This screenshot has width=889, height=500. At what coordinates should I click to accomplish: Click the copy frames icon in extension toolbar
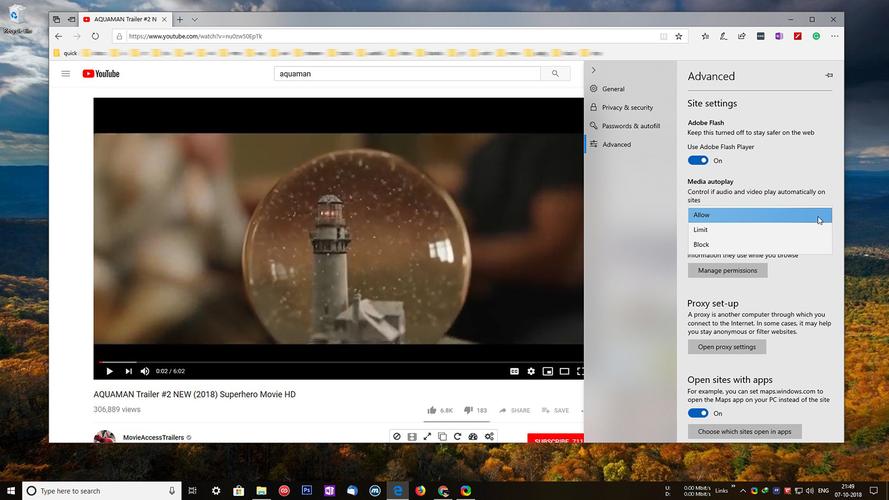442,437
